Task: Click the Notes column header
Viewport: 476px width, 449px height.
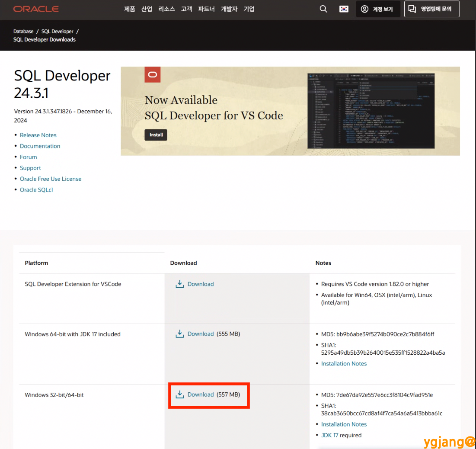Action: (323, 263)
